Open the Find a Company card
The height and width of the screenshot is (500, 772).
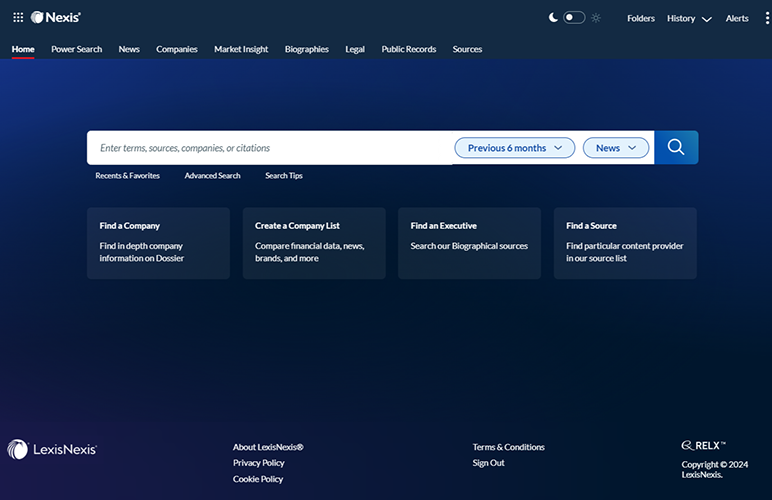pyautogui.click(x=158, y=243)
